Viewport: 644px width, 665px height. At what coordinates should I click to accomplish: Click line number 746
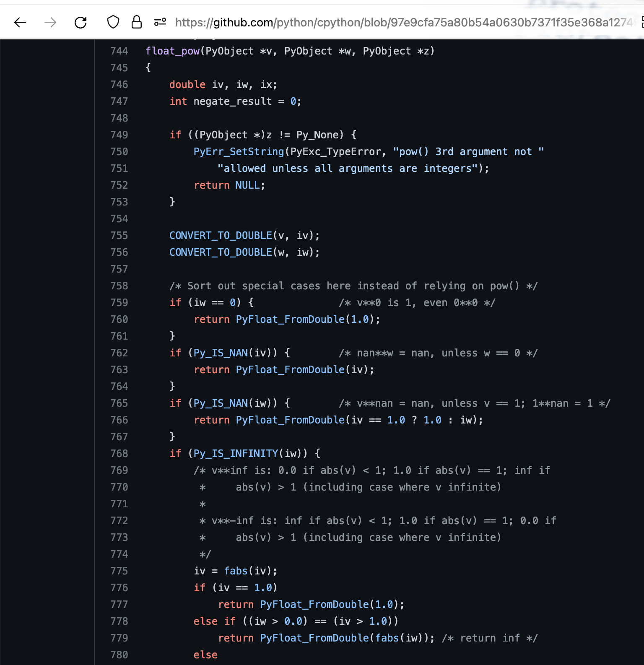119,85
